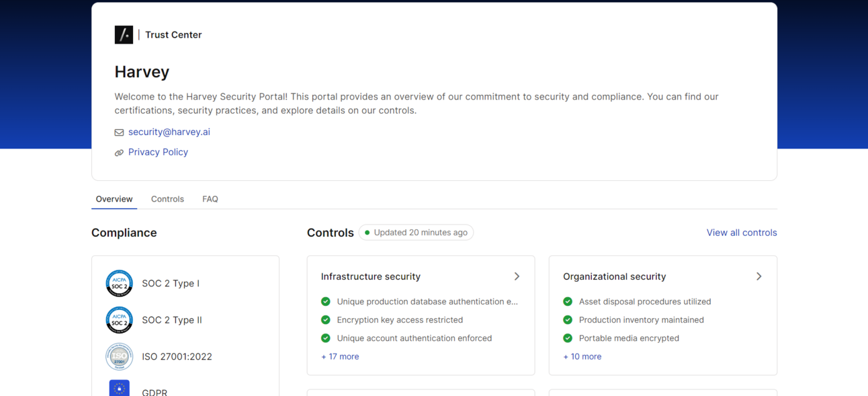Select the Overview tab
The width and height of the screenshot is (868, 396).
114,199
